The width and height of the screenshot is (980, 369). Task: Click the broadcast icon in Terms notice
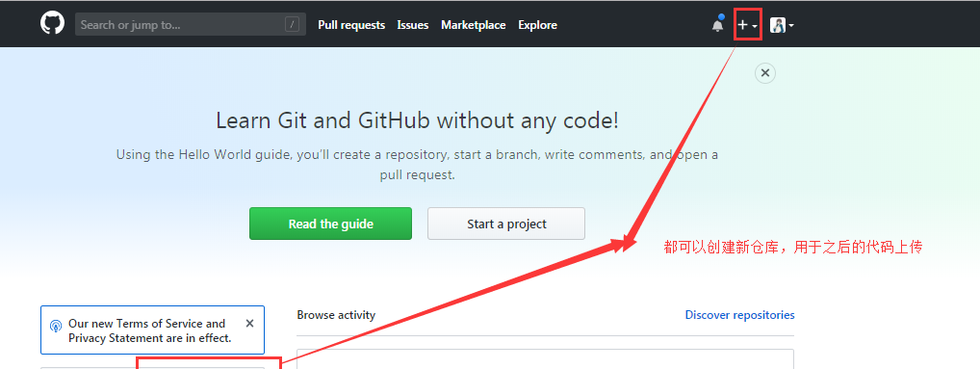pyautogui.click(x=56, y=326)
